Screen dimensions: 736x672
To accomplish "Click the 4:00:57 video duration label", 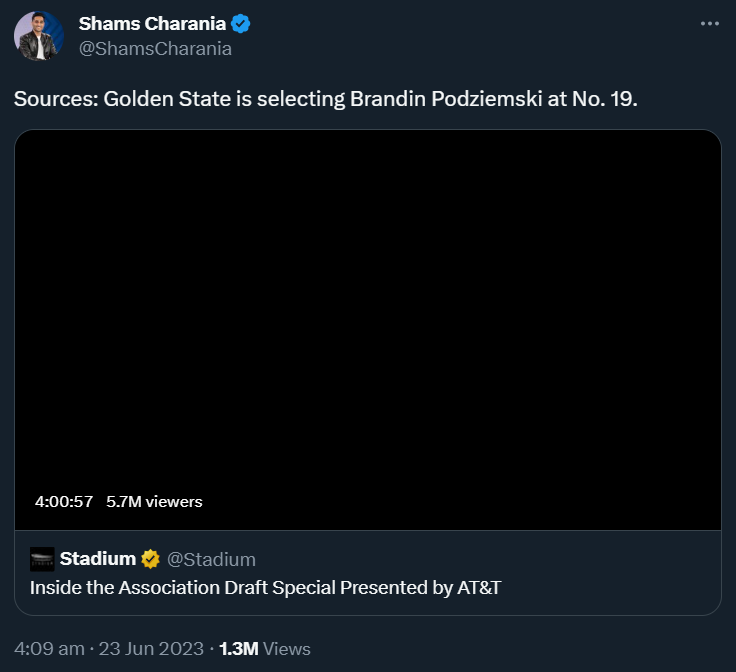I will click(x=63, y=502).
